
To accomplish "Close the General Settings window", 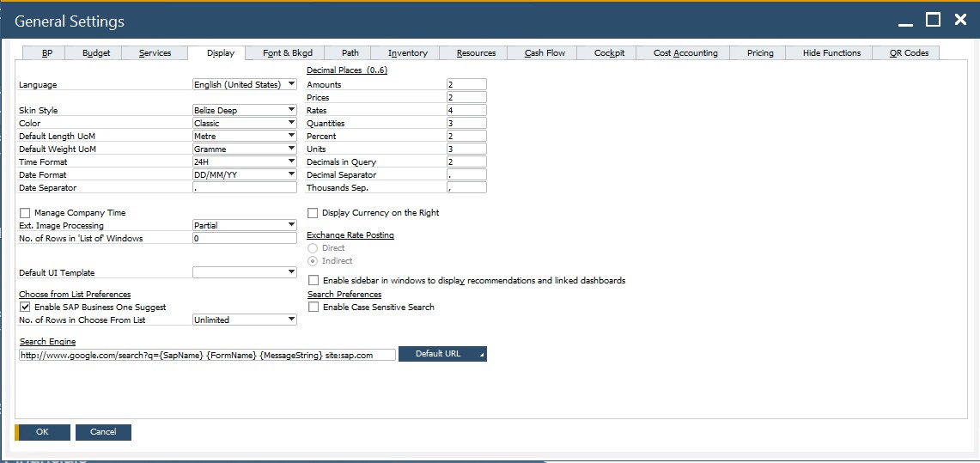I will tap(960, 20).
